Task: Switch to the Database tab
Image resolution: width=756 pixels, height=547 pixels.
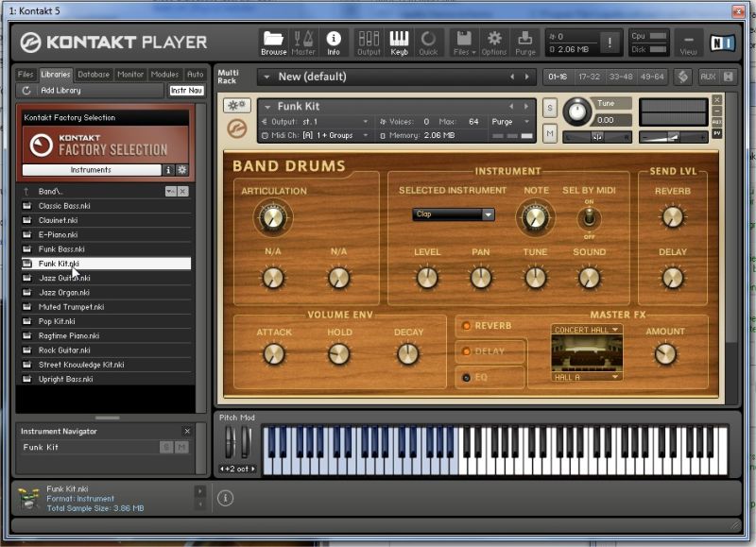Action: 94,74
